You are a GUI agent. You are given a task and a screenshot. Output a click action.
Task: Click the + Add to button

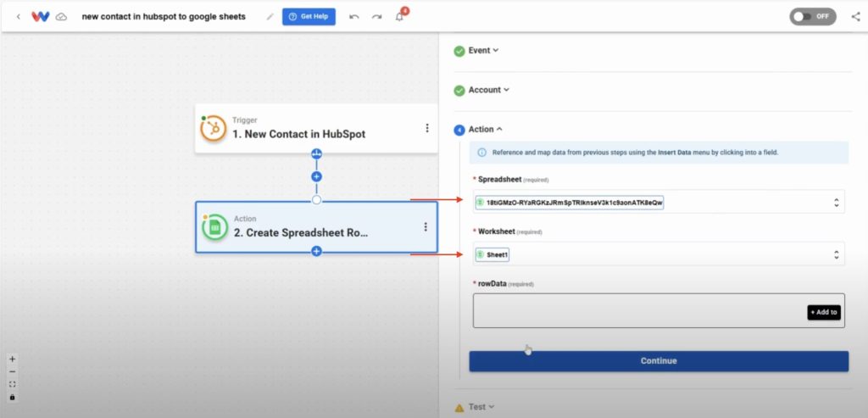coord(824,312)
